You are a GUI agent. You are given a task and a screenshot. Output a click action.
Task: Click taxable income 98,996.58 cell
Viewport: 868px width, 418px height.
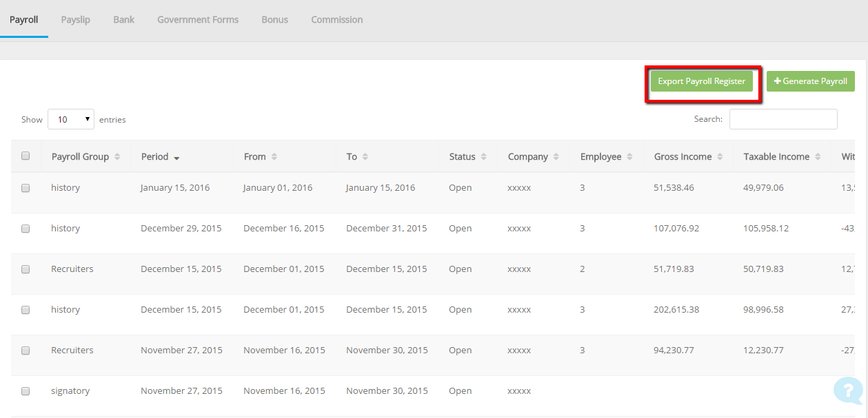[765, 310]
